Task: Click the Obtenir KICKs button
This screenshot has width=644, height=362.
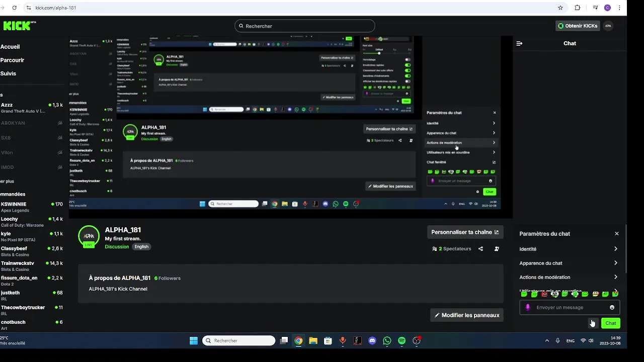Action: [x=578, y=26]
